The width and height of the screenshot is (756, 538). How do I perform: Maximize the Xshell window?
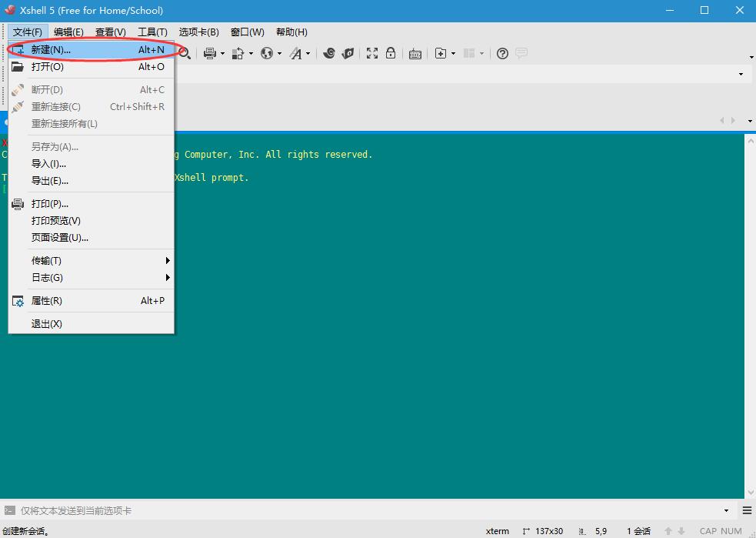[704, 10]
